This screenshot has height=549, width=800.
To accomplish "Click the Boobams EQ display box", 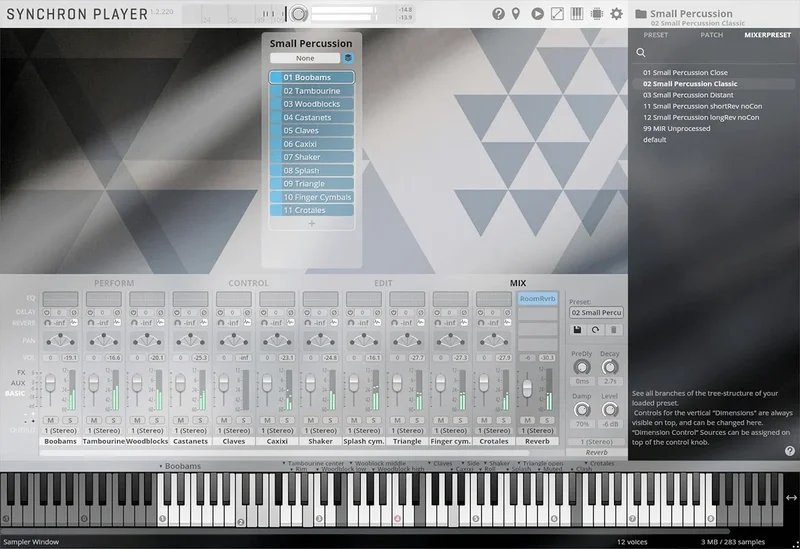I will coord(60,299).
